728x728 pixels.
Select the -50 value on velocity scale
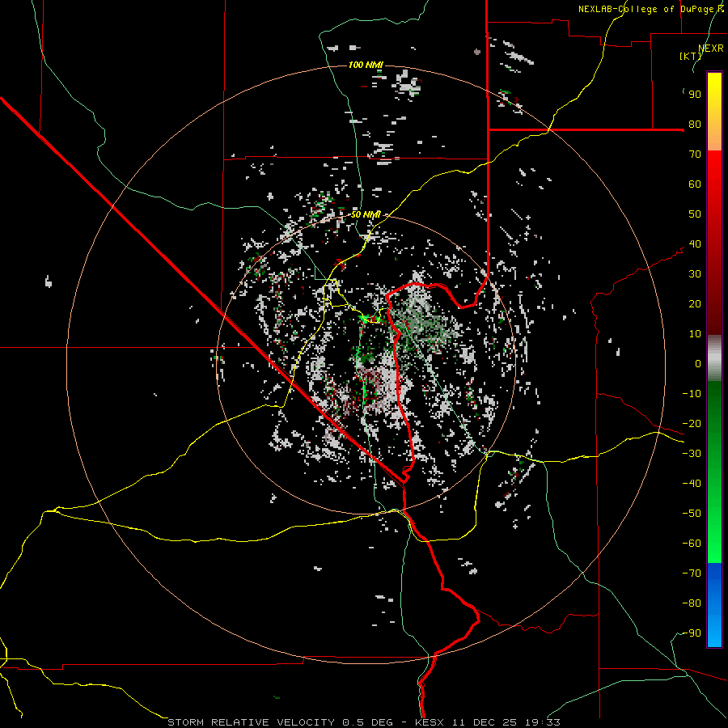coord(692,514)
